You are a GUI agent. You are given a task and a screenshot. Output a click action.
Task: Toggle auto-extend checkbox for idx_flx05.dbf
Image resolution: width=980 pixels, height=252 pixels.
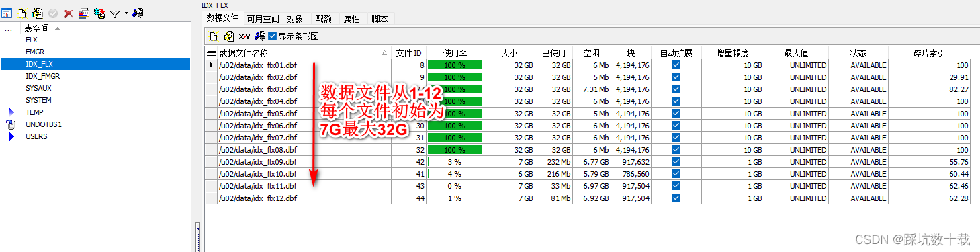(676, 114)
